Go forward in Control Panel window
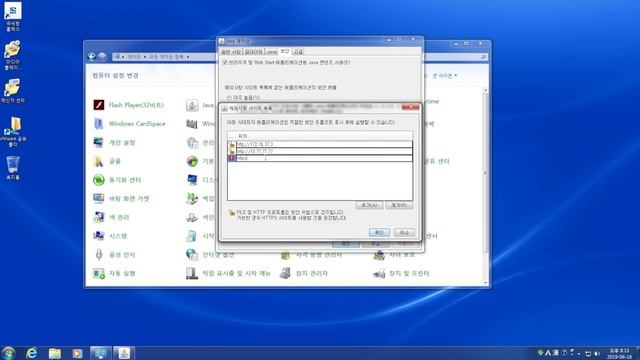Screen dimensions: 640x360 coord(102,57)
